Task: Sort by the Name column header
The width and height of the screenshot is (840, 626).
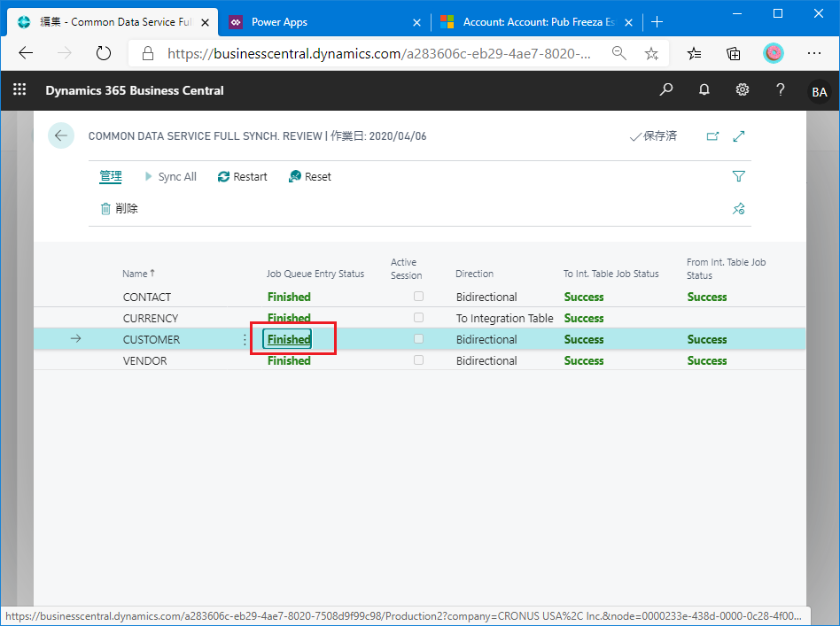Action: pyautogui.click(x=139, y=273)
